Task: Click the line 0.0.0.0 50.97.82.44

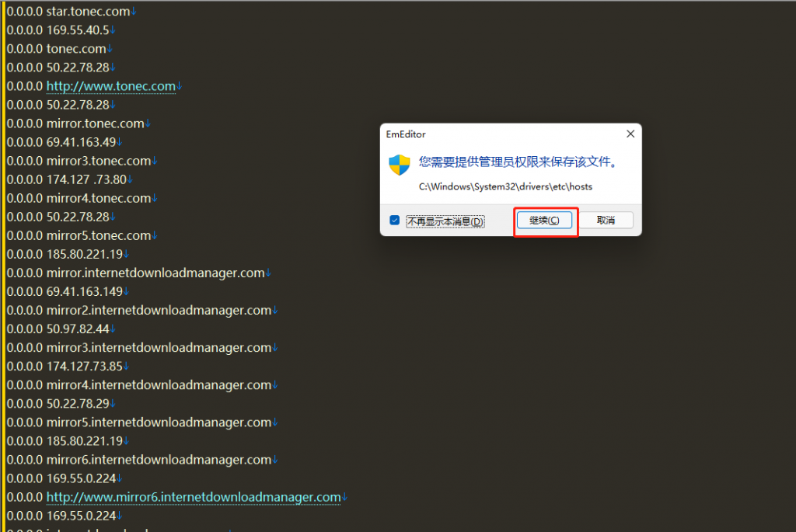Action: tap(58, 329)
